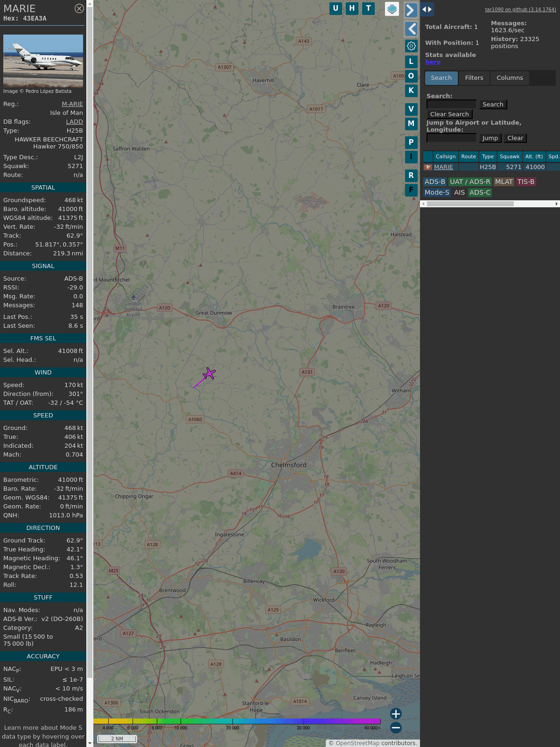Zoom out with the minus button

[396, 727]
